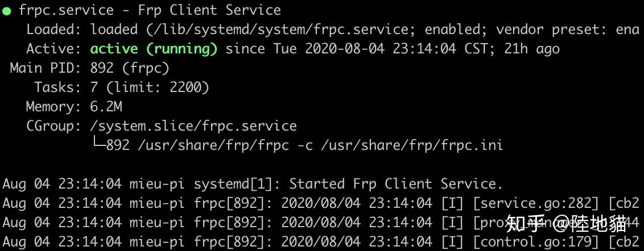Click the Zhihu watermark text

(567, 223)
